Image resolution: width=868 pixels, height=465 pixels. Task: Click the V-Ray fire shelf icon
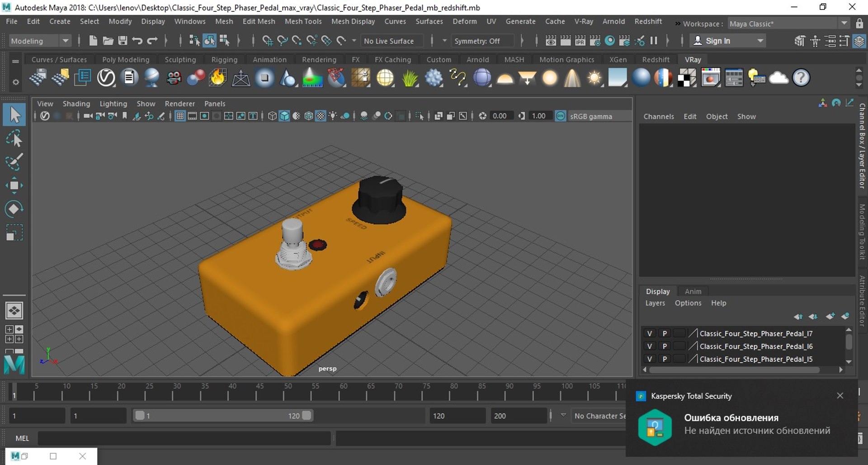tap(217, 78)
